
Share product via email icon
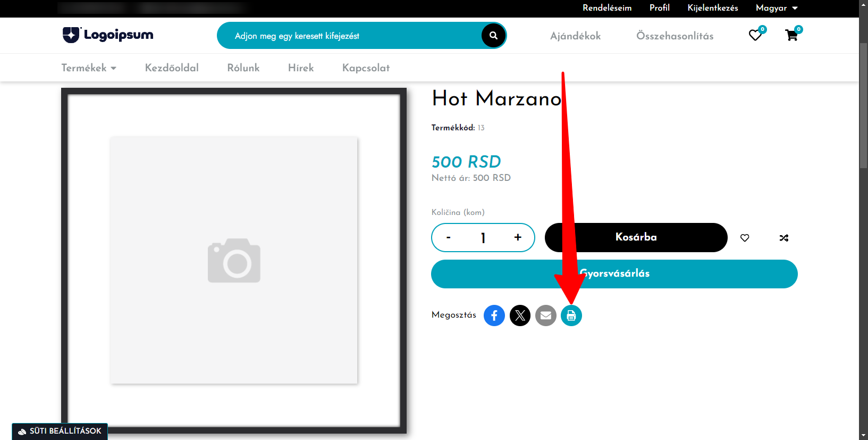pos(545,316)
